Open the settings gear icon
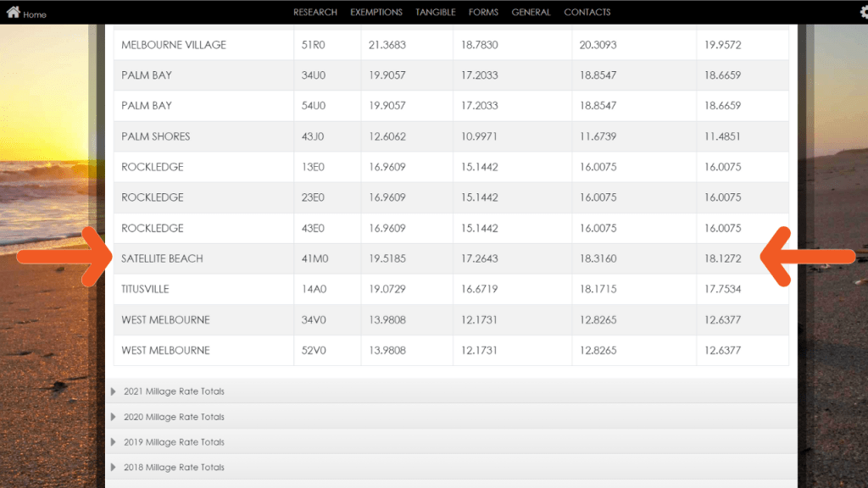868x488 pixels. [863, 13]
